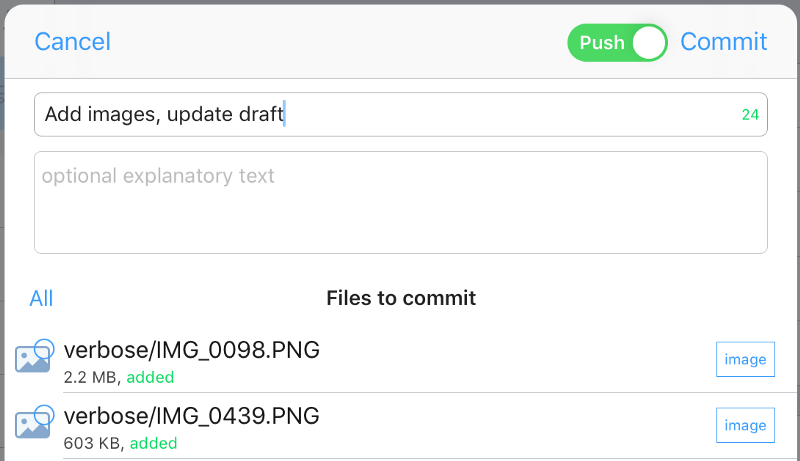Click the image file icon for IMG_0098.PNG
Image resolution: width=800 pixels, height=461 pixels.
pyautogui.click(x=33, y=358)
